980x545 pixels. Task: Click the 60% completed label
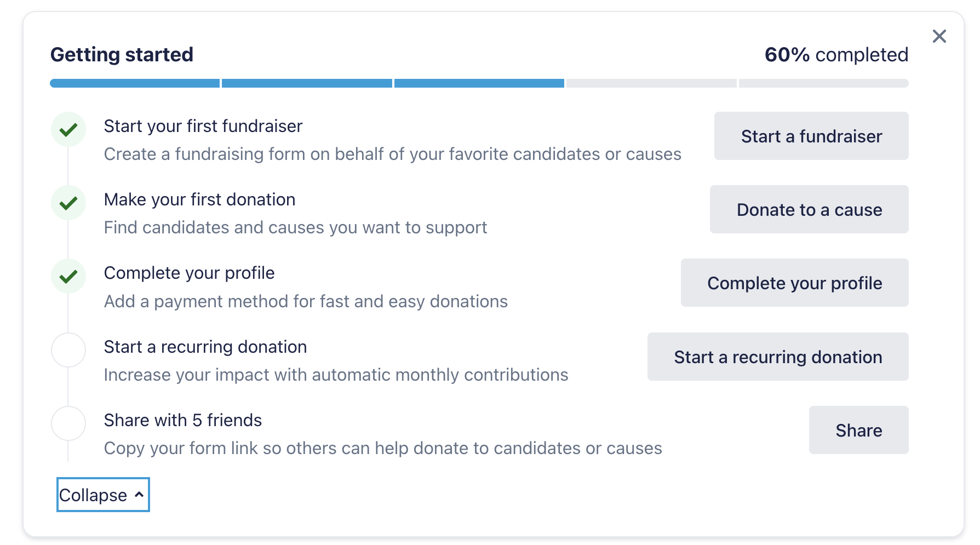[836, 54]
